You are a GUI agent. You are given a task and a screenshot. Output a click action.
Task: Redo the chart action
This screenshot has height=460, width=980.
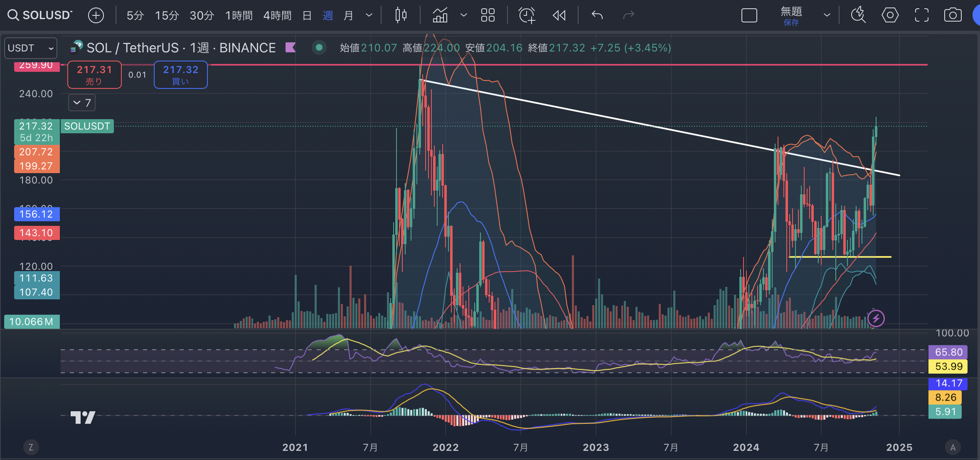point(629,15)
